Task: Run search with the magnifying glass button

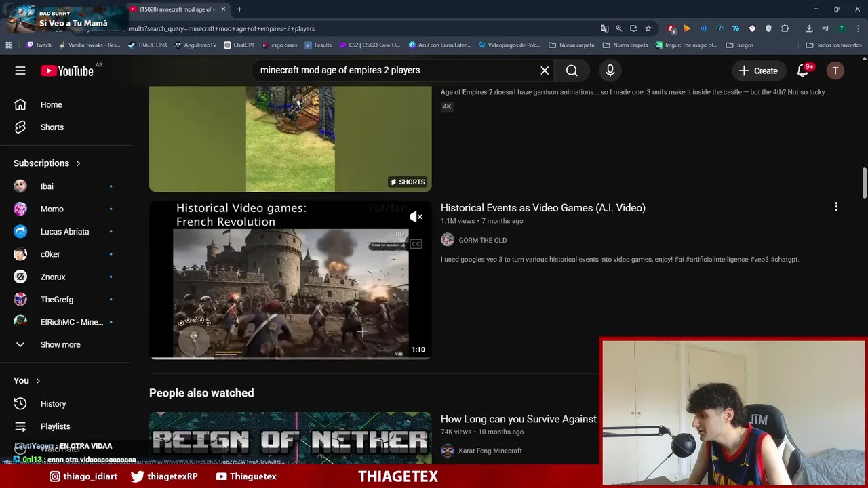Action: click(572, 70)
